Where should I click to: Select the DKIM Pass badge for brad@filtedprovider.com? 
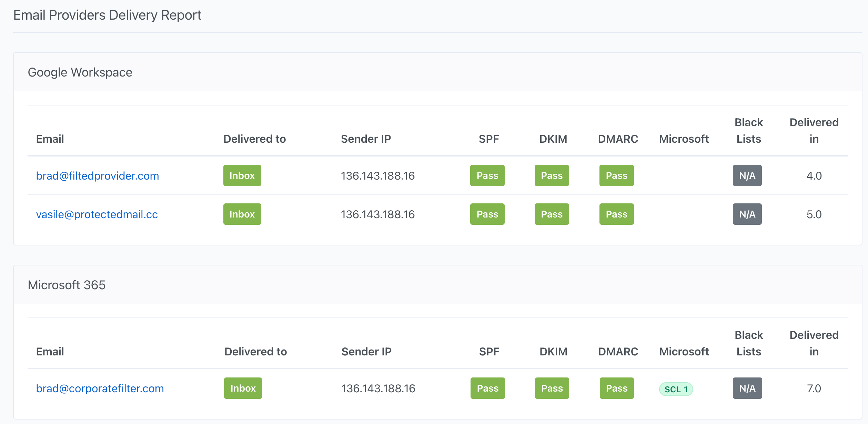point(551,175)
